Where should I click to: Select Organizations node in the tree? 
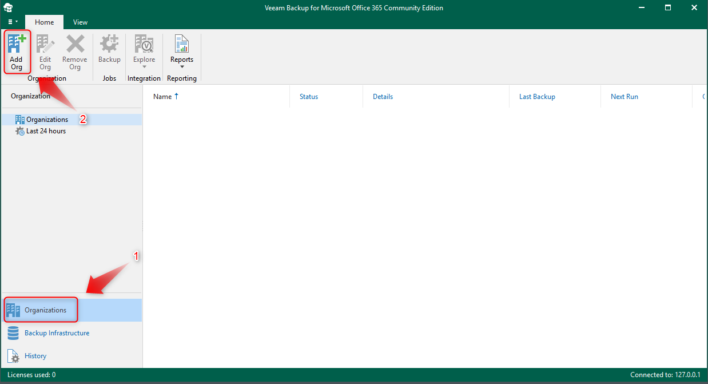pyautogui.click(x=72, y=119)
